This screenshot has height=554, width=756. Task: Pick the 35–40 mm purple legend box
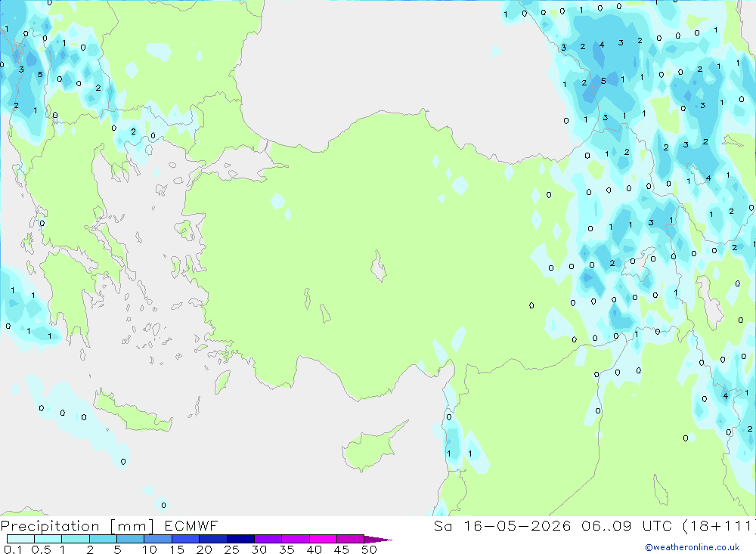pos(295,539)
